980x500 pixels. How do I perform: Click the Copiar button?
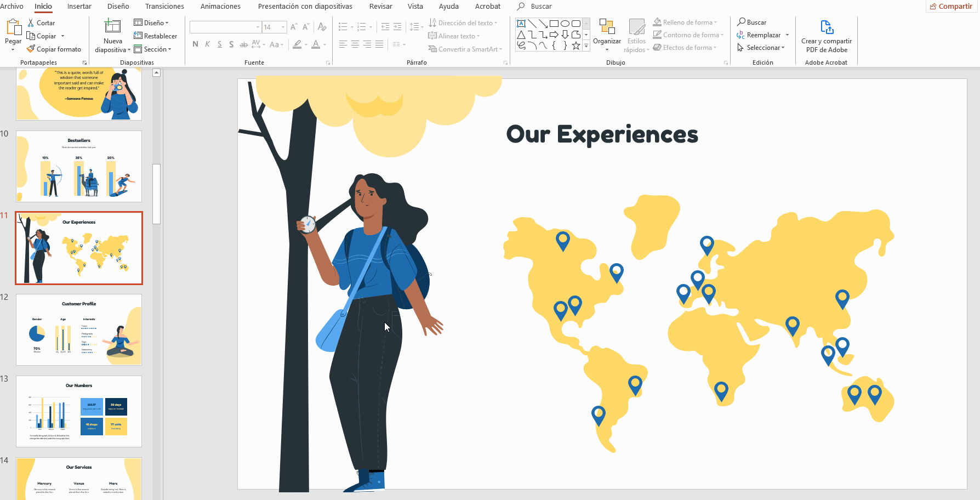tap(42, 36)
